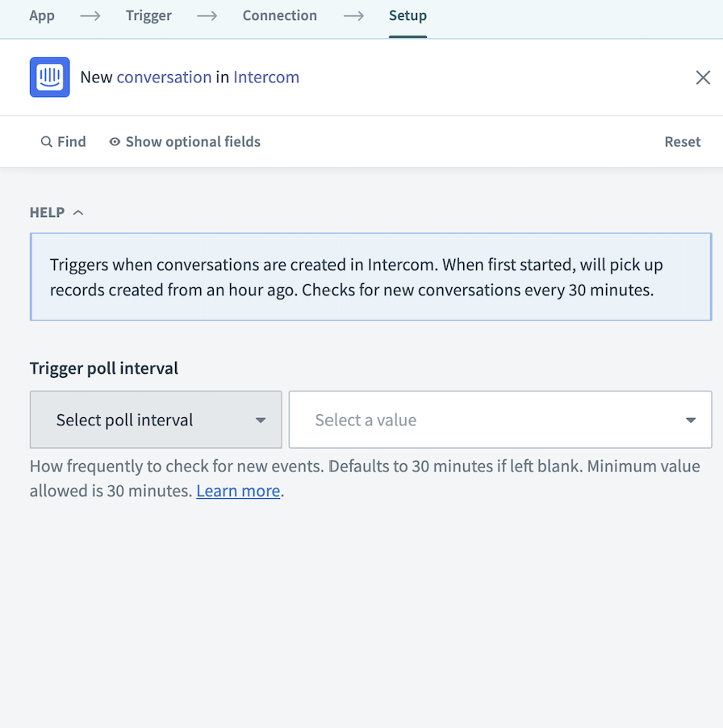Click Show optional fields

coord(193,141)
